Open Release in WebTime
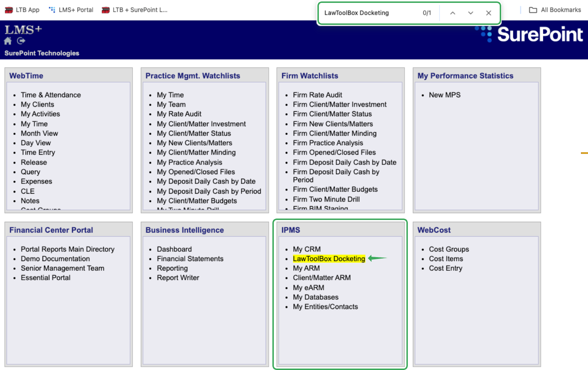The image size is (588, 370). pos(34,162)
